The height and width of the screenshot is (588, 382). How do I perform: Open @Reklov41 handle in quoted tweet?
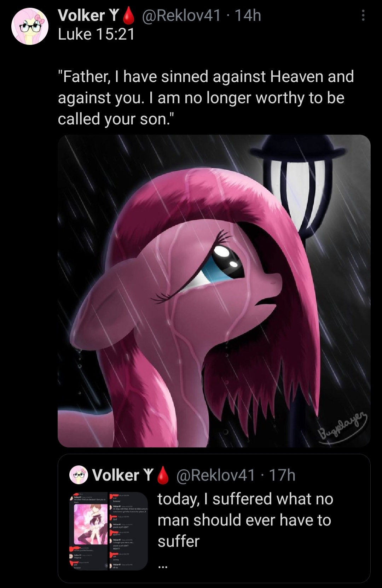(215, 475)
